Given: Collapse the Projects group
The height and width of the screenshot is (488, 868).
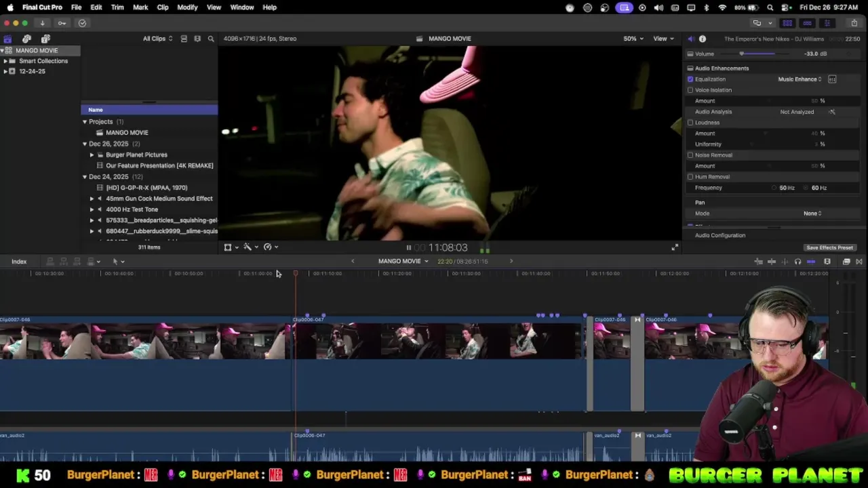Looking at the screenshot, I should tap(85, 122).
